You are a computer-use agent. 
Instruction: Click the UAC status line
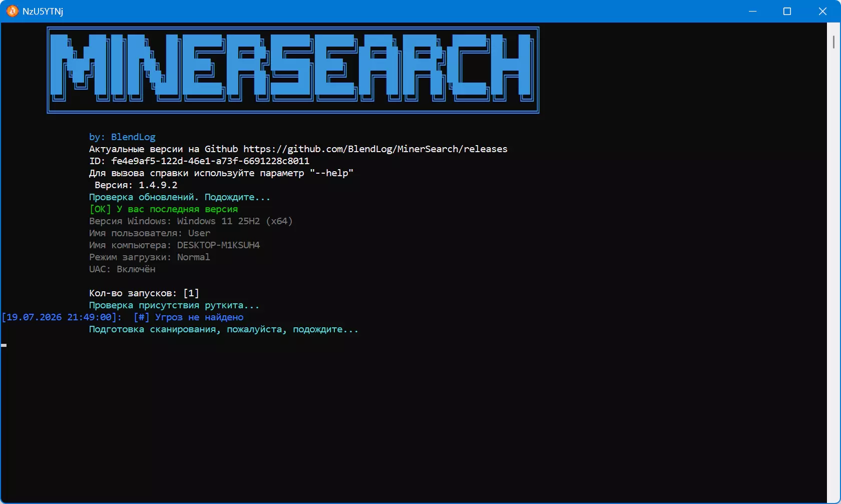point(122,269)
